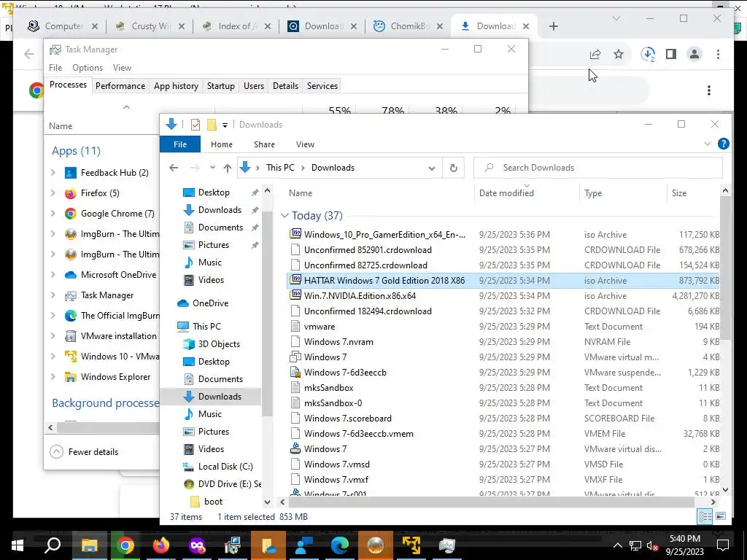The height and width of the screenshot is (560, 747).
Task: Click This PC in address breadcrumb
Action: coord(280,168)
